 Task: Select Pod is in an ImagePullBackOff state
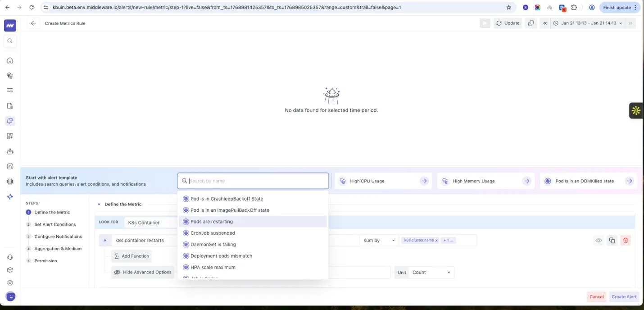pyautogui.click(x=253, y=210)
